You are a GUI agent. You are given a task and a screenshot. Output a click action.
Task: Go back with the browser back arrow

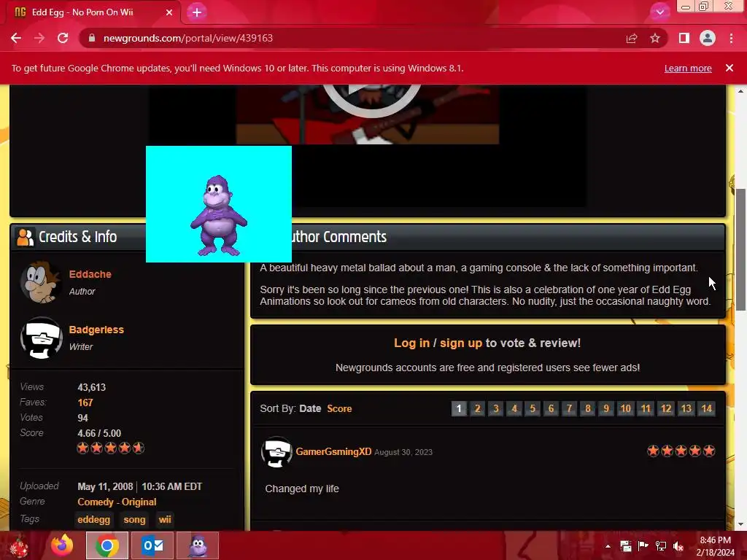pyautogui.click(x=16, y=38)
